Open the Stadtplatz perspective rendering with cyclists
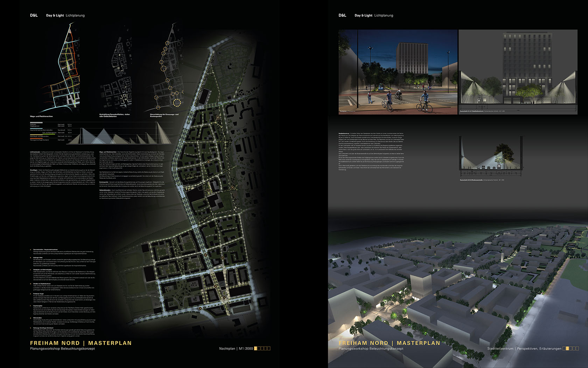This screenshot has height=368, width=588. (398, 71)
